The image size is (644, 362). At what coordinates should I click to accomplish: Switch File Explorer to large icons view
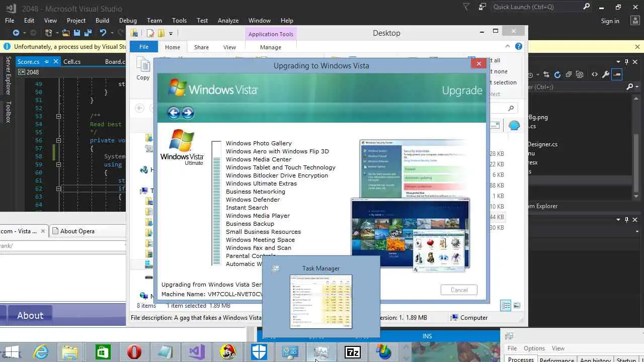pos(517,306)
